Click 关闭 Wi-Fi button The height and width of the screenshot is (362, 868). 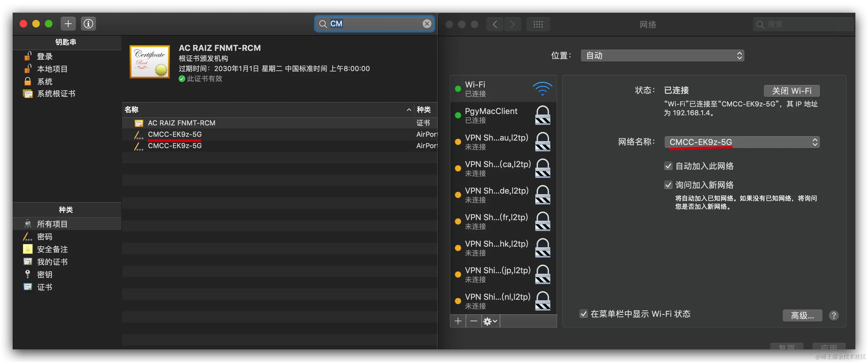[x=791, y=91]
